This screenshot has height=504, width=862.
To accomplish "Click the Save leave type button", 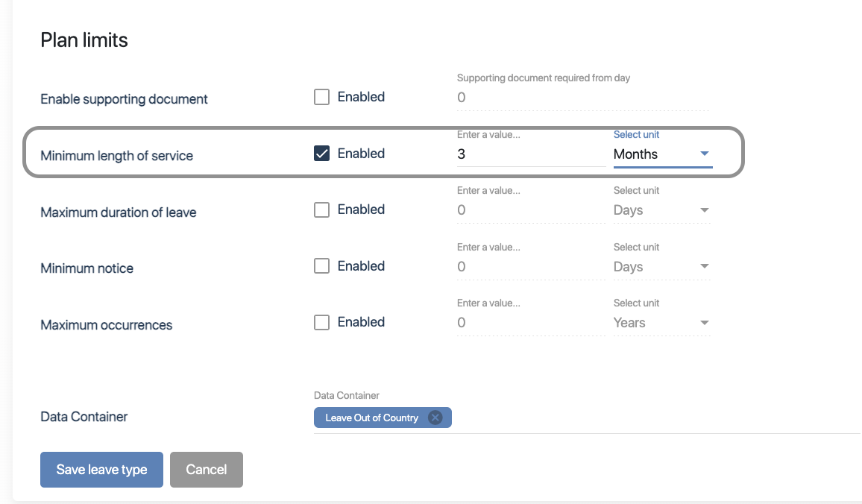I will (x=101, y=470).
